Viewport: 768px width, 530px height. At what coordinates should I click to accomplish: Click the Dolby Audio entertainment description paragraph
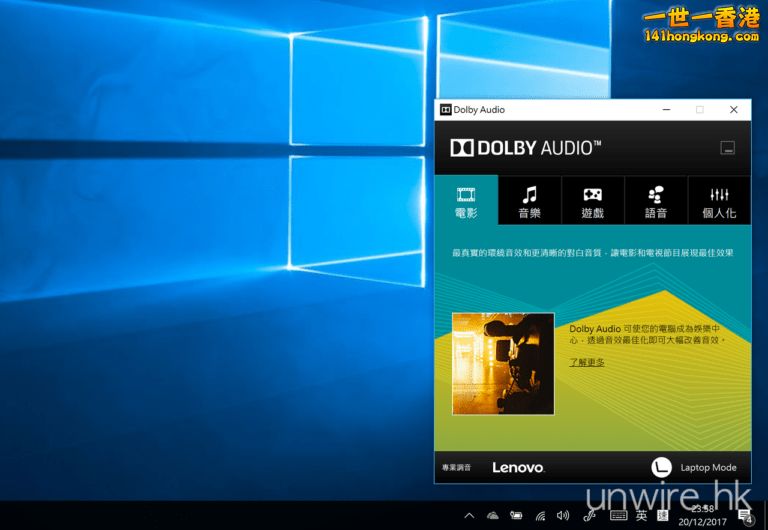click(x=647, y=334)
